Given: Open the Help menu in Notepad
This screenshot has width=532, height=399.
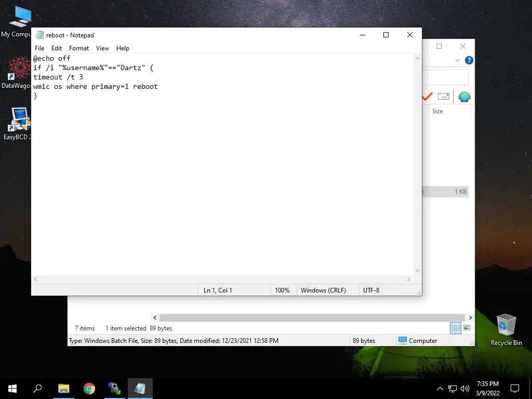Looking at the screenshot, I should coord(123,48).
